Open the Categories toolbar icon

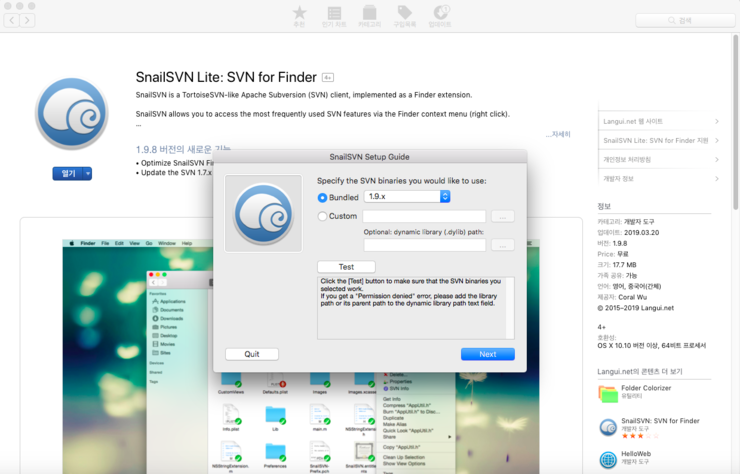[369, 15]
